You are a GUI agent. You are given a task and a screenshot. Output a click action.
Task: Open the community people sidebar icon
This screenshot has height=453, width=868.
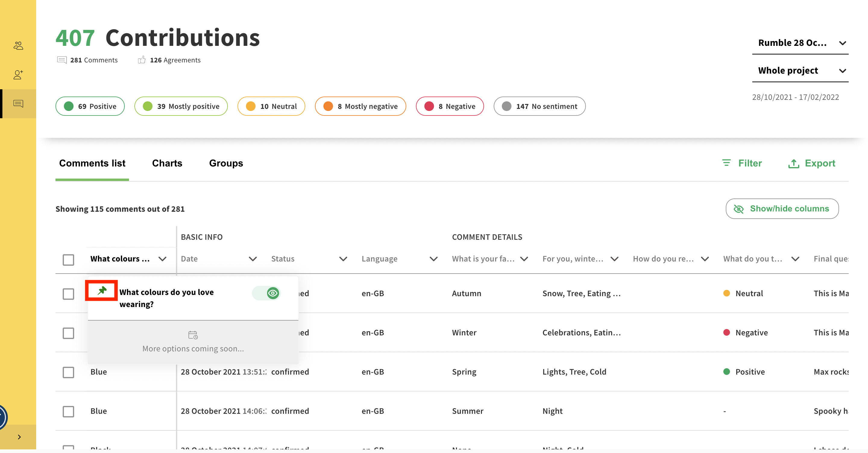click(18, 46)
